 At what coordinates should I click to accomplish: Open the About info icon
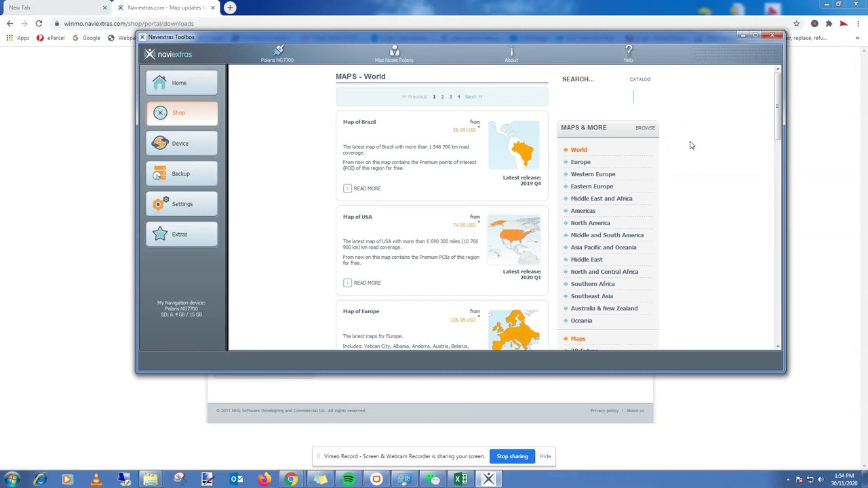point(511,54)
